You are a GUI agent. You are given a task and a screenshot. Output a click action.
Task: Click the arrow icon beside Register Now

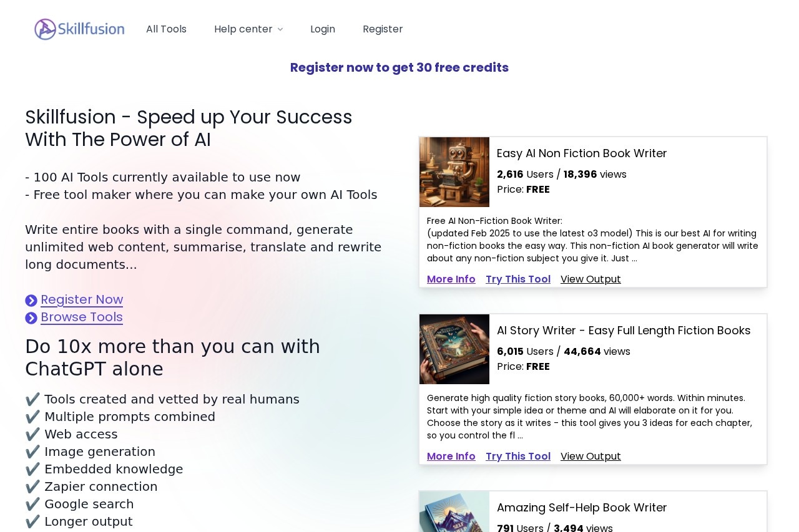click(31, 301)
